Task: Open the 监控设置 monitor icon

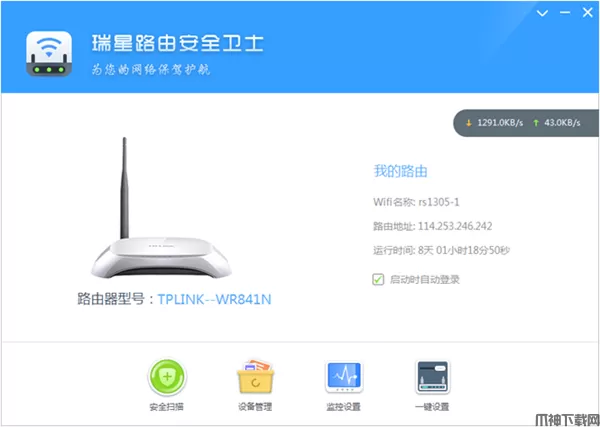Action: pyautogui.click(x=344, y=377)
